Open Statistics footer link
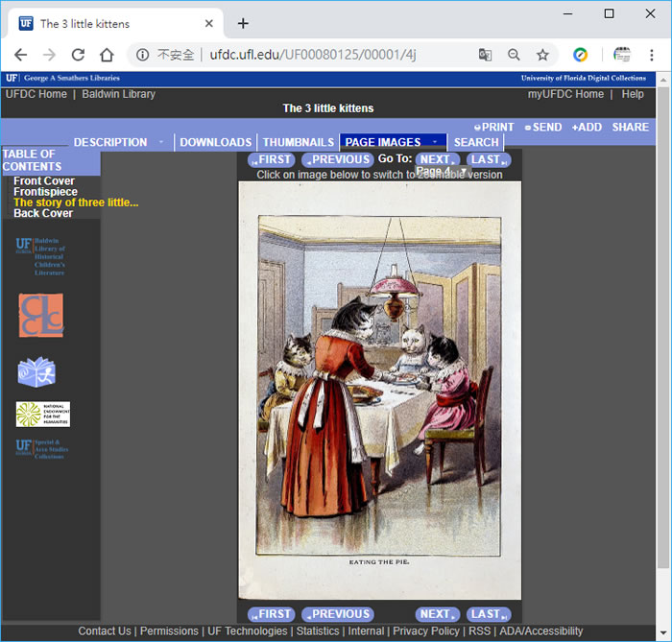The height and width of the screenshot is (642, 672). [318, 631]
